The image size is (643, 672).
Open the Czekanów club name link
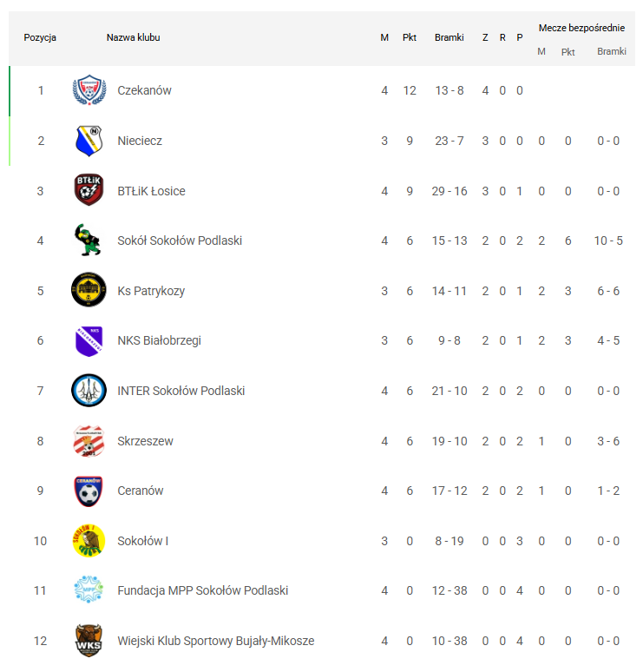coord(145,90)
